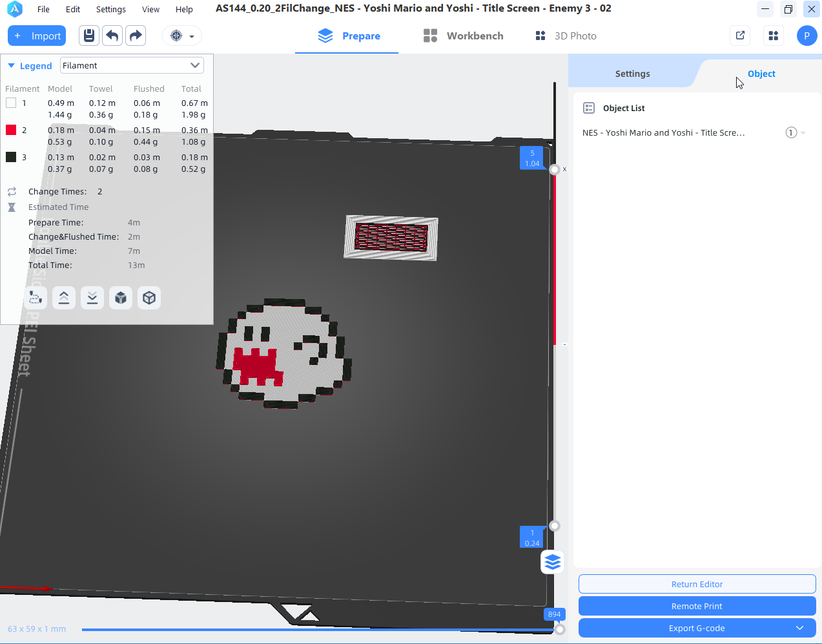Switch to the Workbench tab
The height and width of the screenshot is (644, 822).
click(x=463, y=36)
